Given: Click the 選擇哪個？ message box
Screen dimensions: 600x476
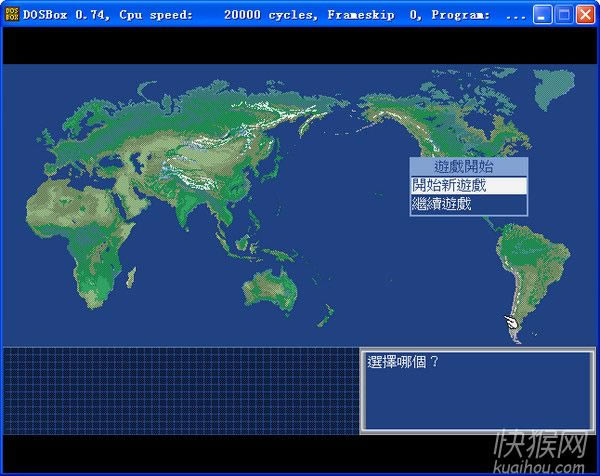Looking at the screenshot, I should [477, 391].
